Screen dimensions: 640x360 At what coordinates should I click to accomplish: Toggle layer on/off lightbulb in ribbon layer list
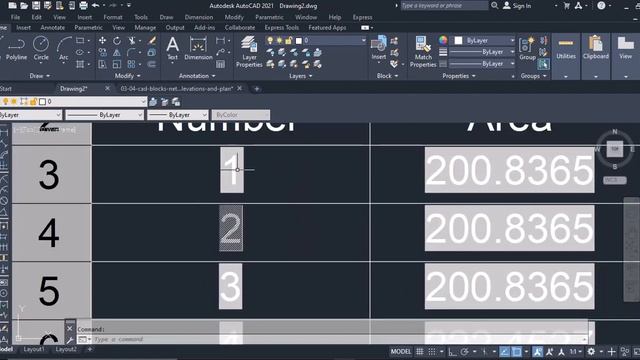click(x=270, y=40)
